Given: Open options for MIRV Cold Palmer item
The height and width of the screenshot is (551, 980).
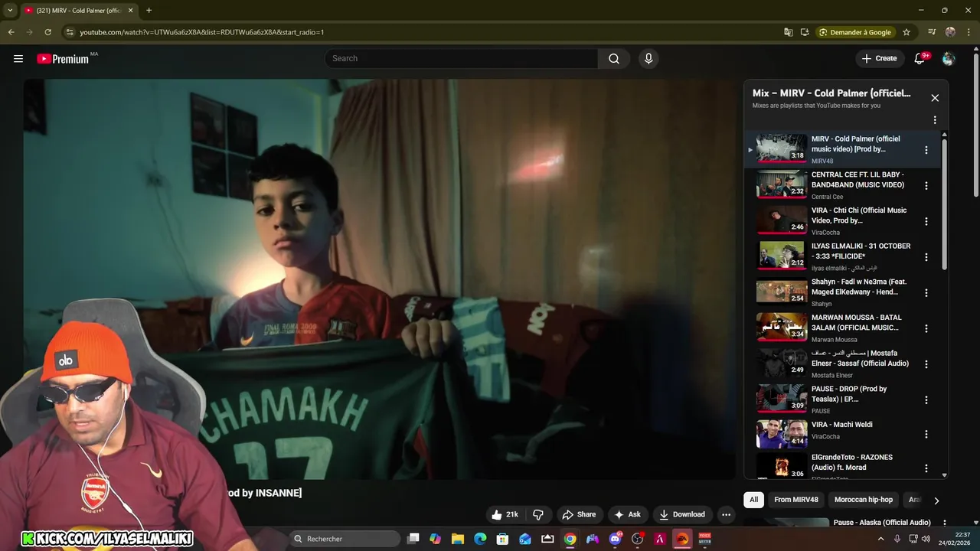Looking at the screenshot, I should [926, 150].
